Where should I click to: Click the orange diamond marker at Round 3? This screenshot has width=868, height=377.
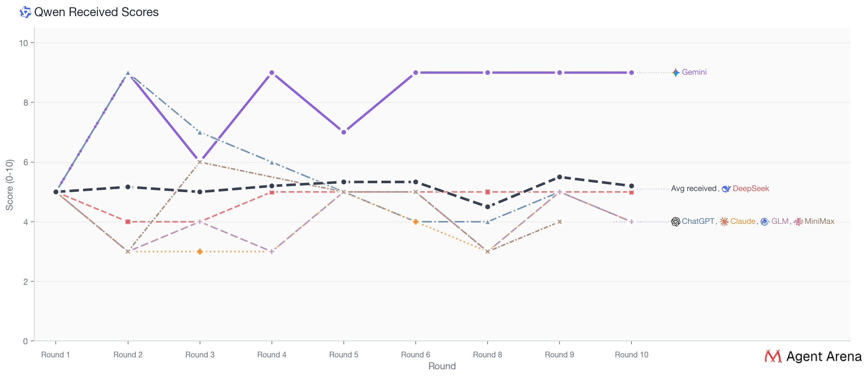[200, 252]
